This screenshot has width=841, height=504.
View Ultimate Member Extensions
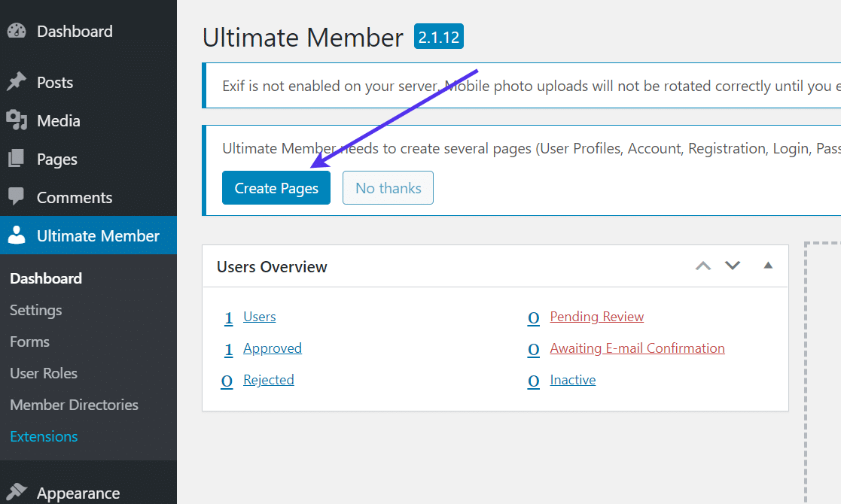43,436
